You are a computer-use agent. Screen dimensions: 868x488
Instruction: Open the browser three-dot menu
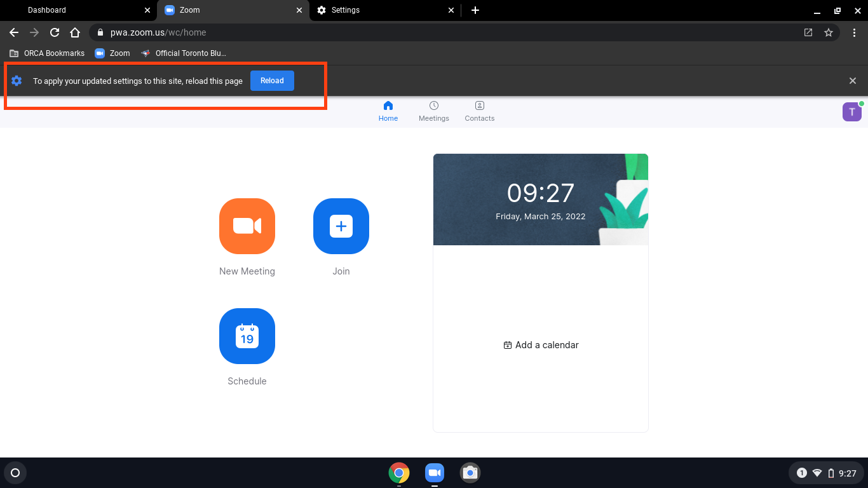854,32
